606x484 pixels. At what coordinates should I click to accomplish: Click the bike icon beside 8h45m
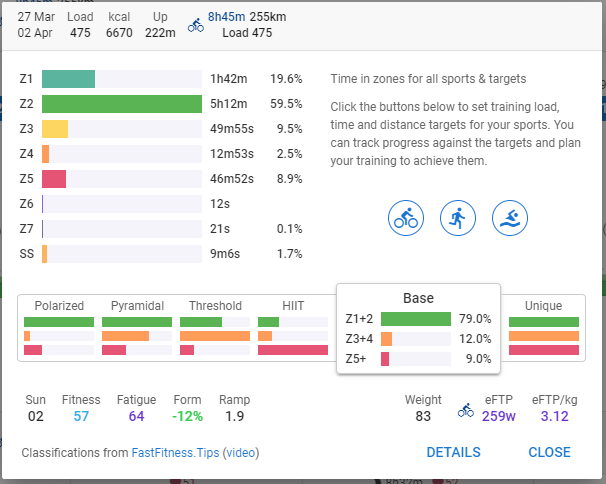[195, 25]
